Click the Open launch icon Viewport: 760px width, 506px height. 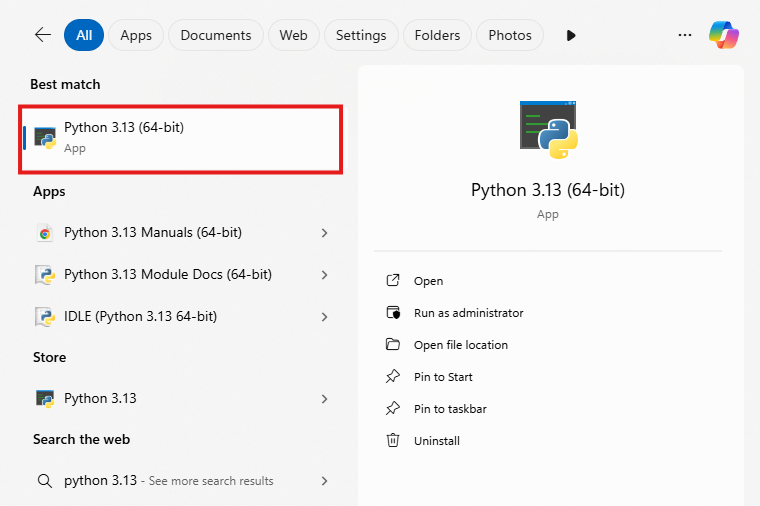pyautogui.click(x=393, y=281)
